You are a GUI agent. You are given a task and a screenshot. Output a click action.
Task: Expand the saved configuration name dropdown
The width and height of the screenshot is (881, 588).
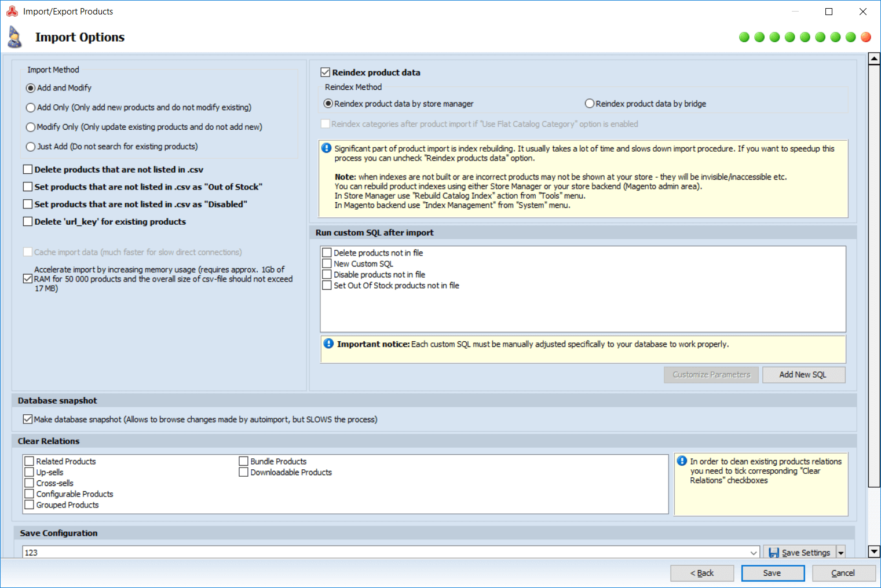[754, 553]
